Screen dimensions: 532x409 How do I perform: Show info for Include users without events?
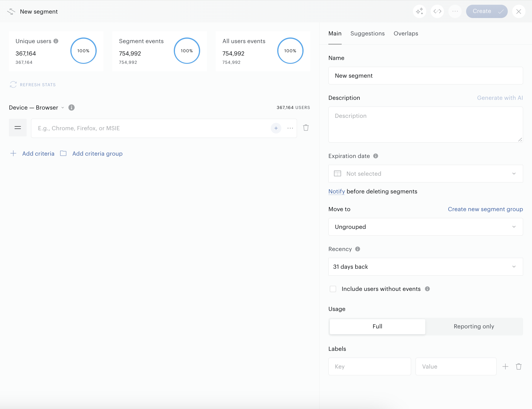click(427, 289)
